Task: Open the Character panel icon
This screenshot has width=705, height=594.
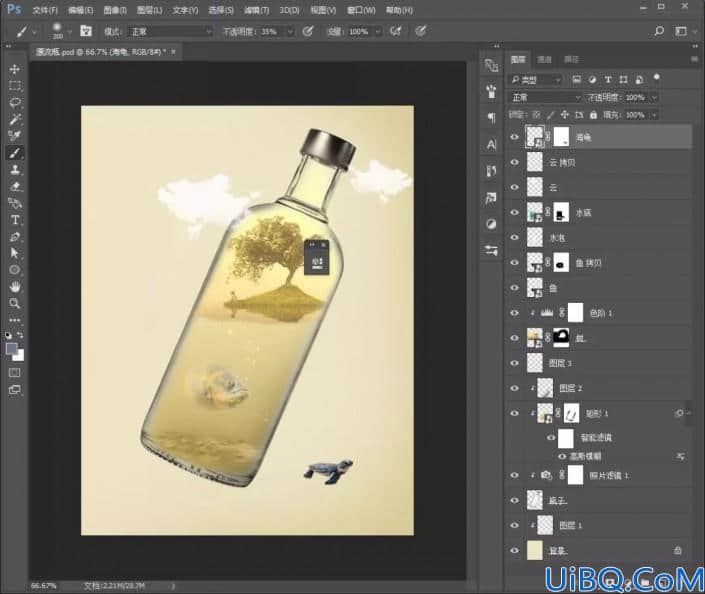Action: pyautogui.click(x=491, y=145)
